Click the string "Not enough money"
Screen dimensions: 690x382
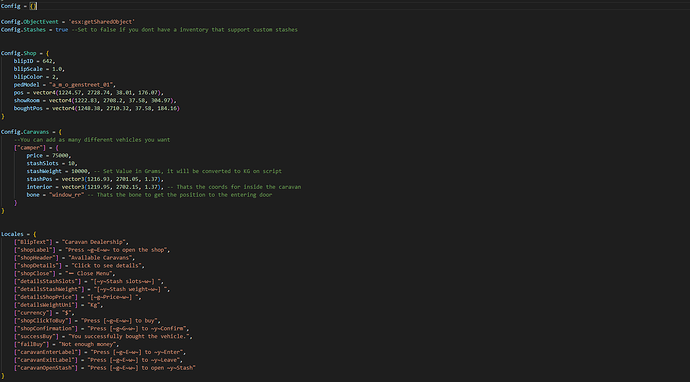(x=87, y=345)
